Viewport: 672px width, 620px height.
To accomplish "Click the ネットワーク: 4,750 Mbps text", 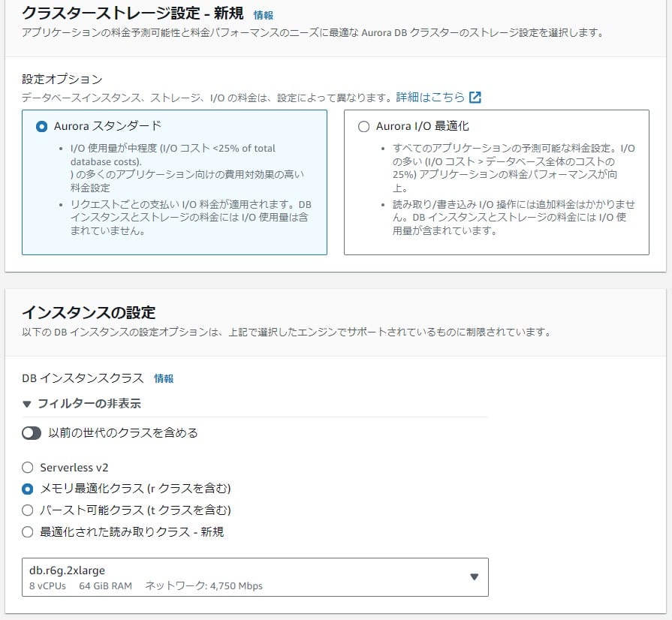I will (x=204, y=585).
